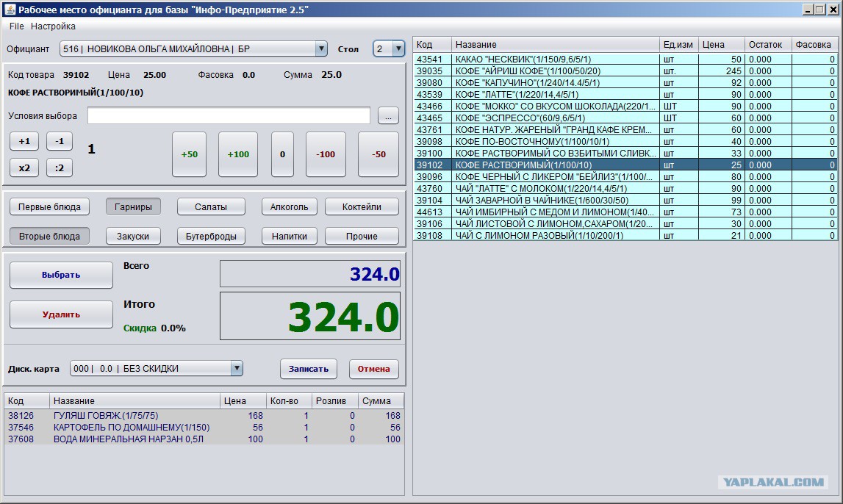Select КОФЕ "АЙРИШ КОФЕ" product row
The image size is (843, 504).
625,71
